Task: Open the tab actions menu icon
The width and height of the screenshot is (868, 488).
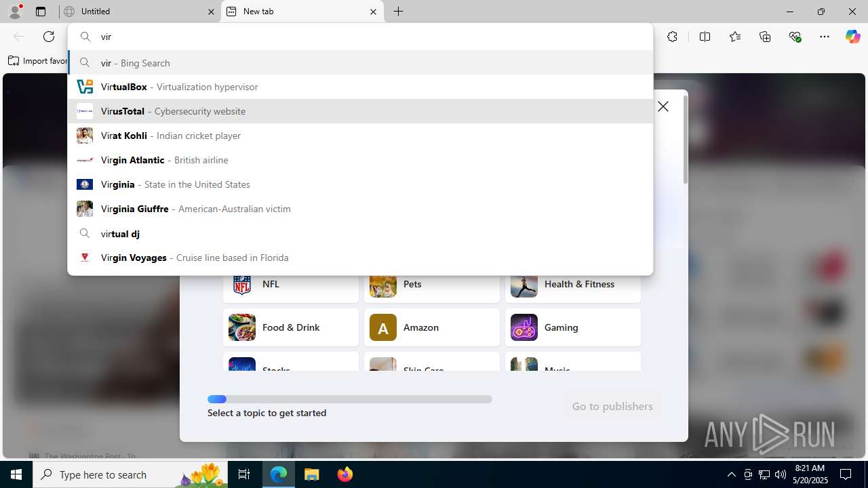Action: (41, 12)
